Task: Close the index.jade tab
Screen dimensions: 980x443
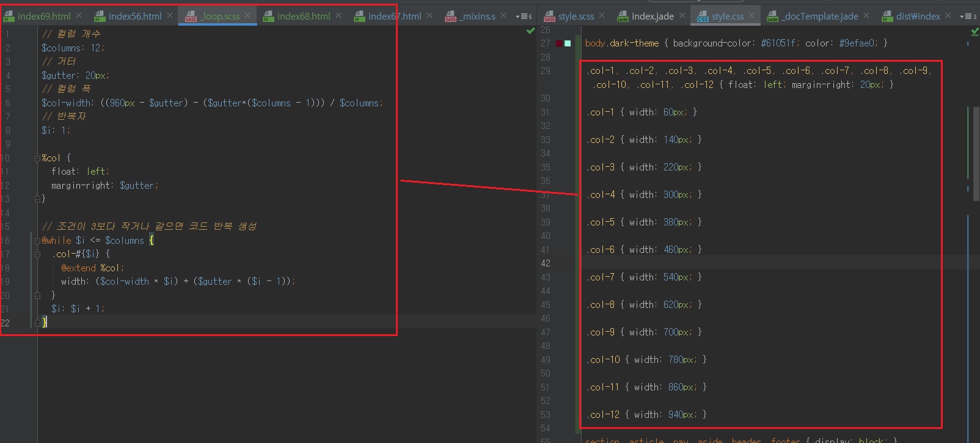Action: point(682,15)
